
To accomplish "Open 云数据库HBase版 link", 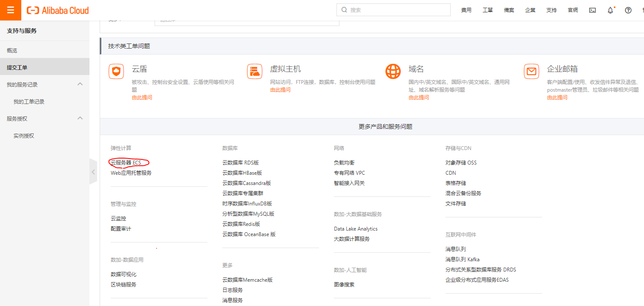I will pos(242,173).
